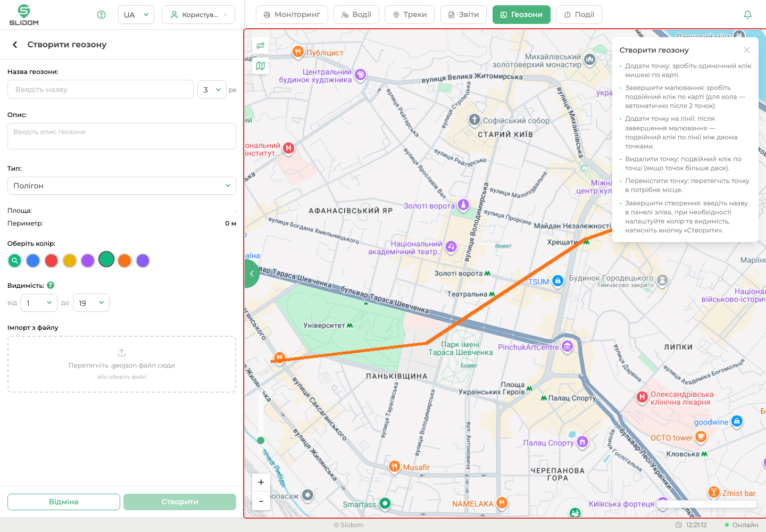Open the UA language dropdown
766x532 pixels.
[x=136, y=15]
